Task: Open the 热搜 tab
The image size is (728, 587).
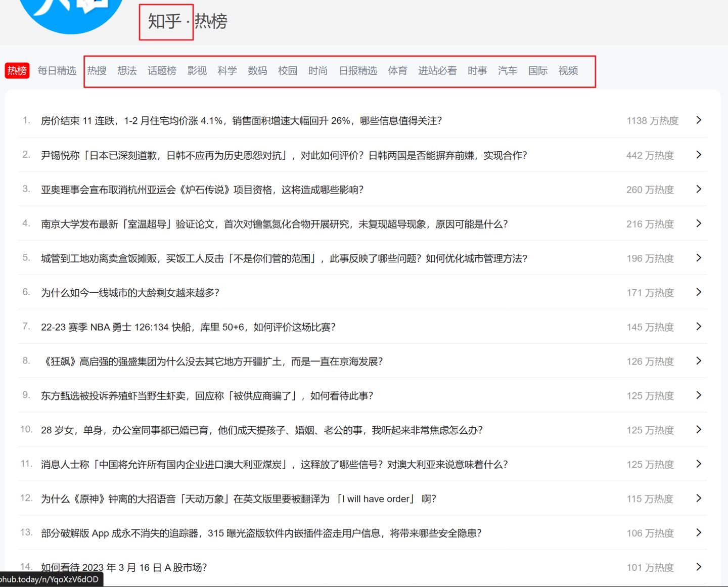Action: (97, 71)
